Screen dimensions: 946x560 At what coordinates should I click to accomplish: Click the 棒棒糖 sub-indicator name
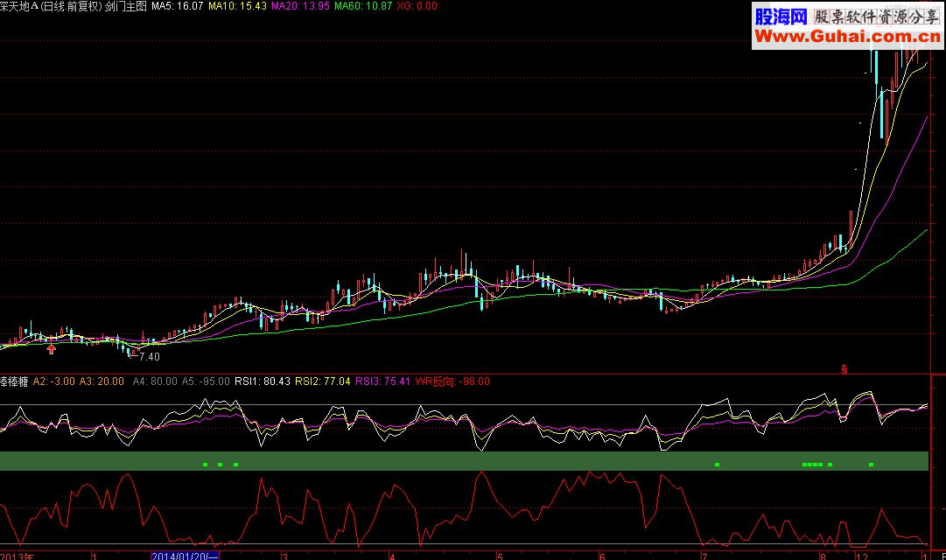pyautogui.click(x=14, y=381)
